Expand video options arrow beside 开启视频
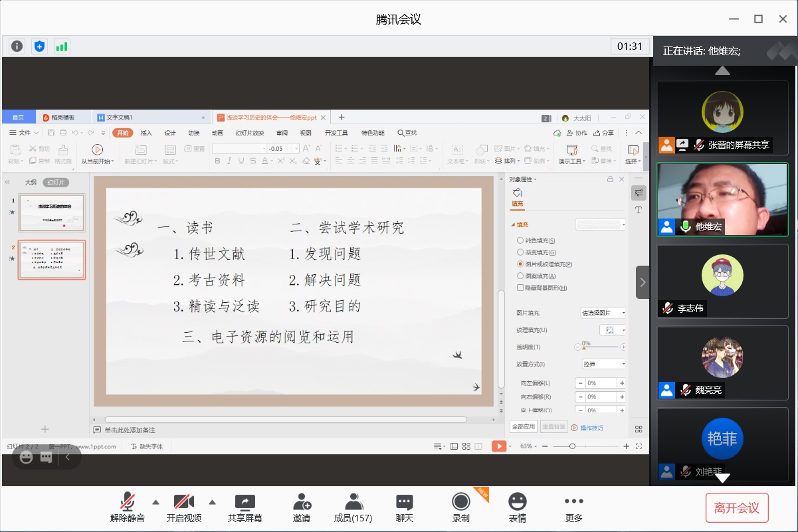Viewport: 798px width, 532px height. point(213,501)
